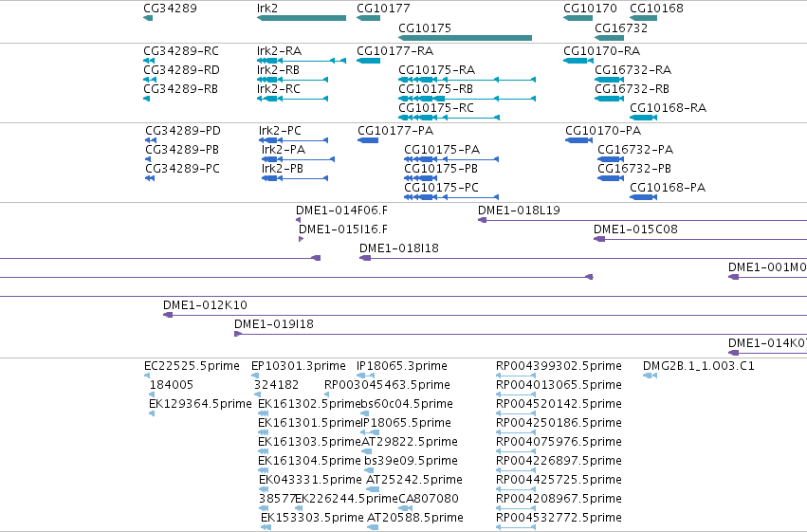Open clone label DME1-012K10
Screen dimensions: 807x532
[x=205, y=305]
